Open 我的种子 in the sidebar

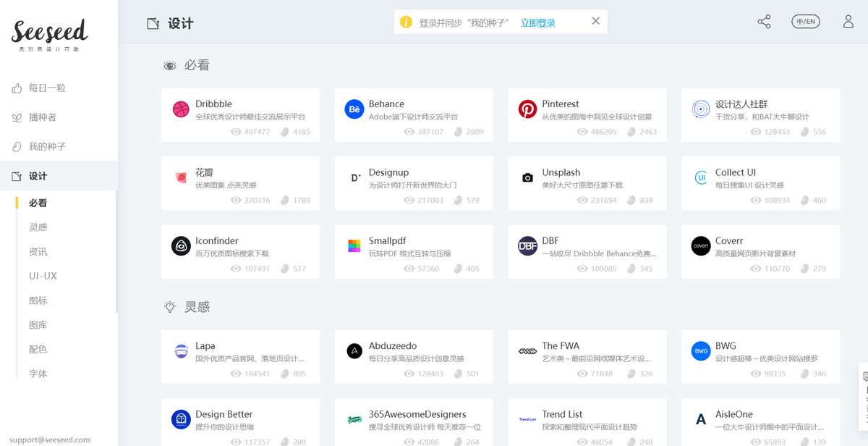(x=47, y=146)
